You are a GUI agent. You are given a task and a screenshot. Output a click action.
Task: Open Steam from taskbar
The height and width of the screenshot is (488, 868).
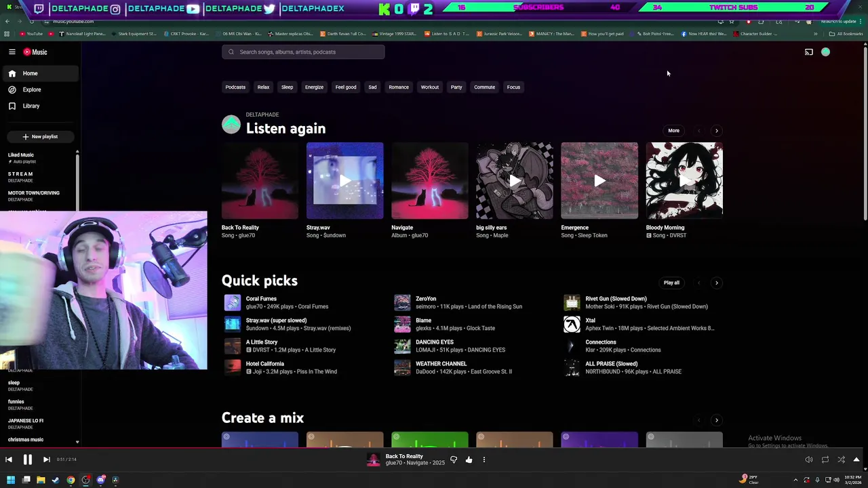56,480
